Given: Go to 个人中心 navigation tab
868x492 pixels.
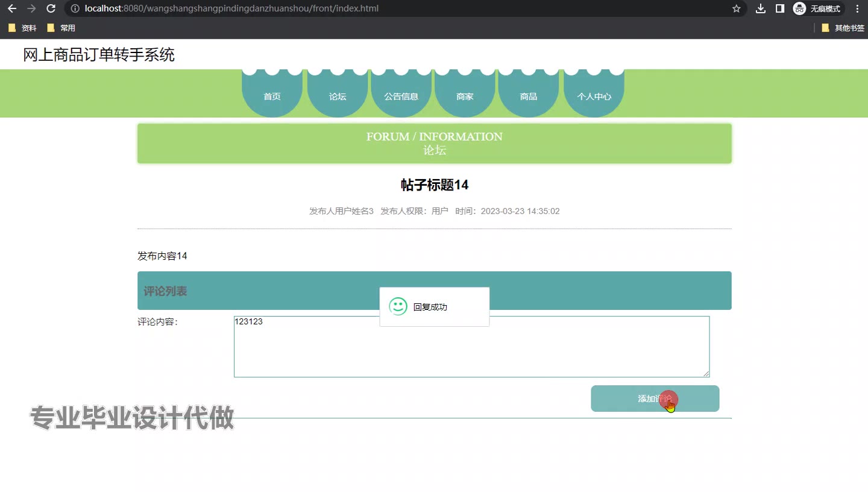Looking at the screenshot, I should click(594, 96).
